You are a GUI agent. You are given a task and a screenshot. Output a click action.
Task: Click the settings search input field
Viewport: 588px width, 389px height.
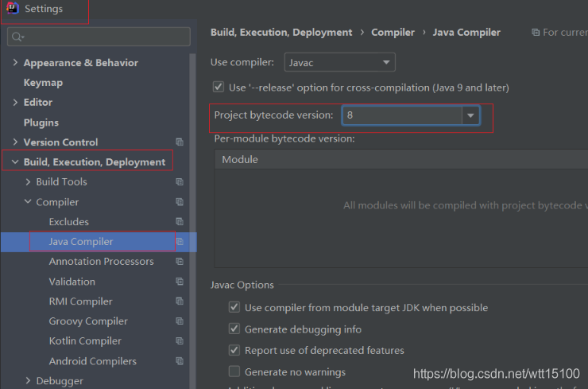(x=103, y=37)
